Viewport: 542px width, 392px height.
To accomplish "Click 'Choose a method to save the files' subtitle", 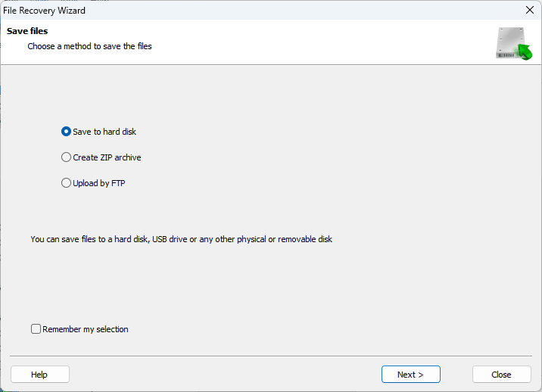I will (89, 46).
